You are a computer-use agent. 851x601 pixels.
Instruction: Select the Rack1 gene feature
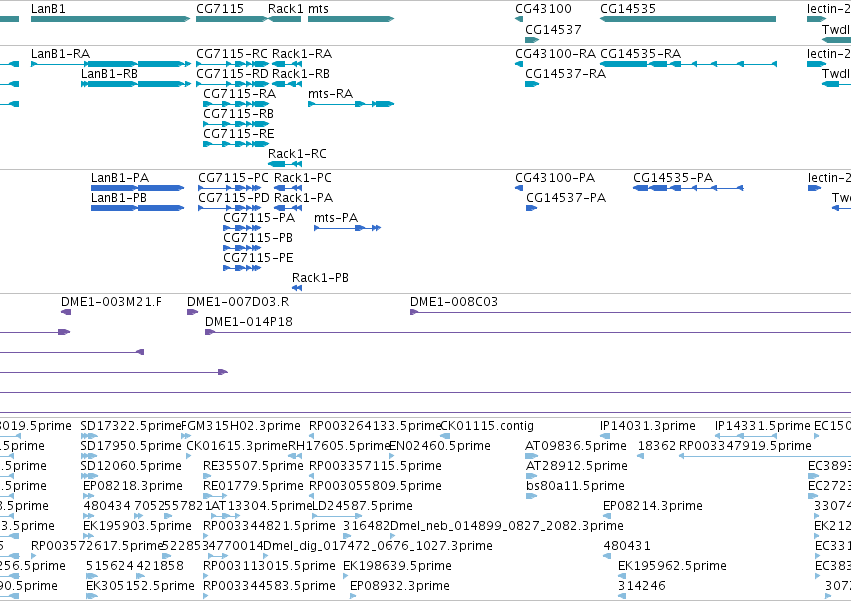coord(284,19)
